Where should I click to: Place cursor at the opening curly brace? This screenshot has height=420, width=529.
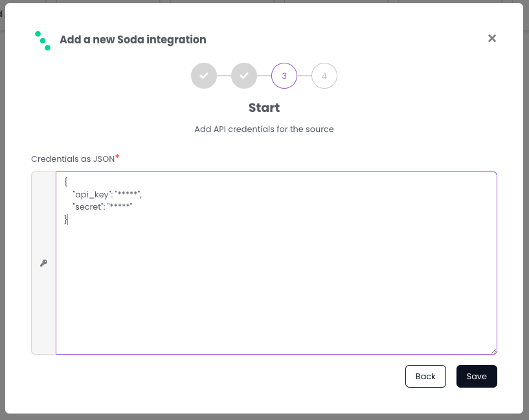[x=66, y=182]
